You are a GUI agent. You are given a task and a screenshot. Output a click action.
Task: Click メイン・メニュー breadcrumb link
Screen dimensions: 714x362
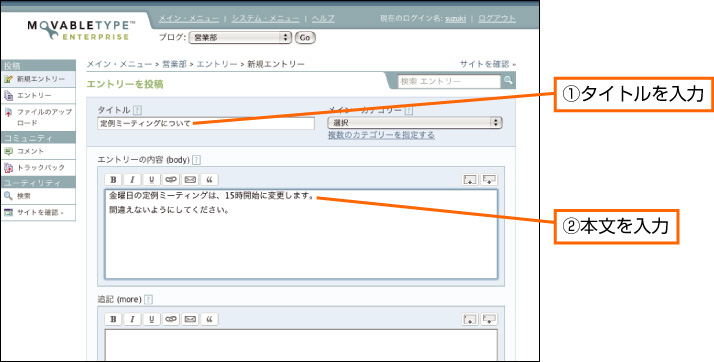pyautogui.click(x=119, y=64)
